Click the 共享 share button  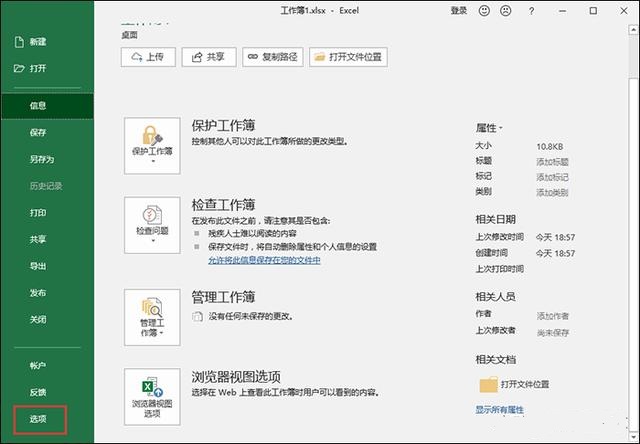209,57
